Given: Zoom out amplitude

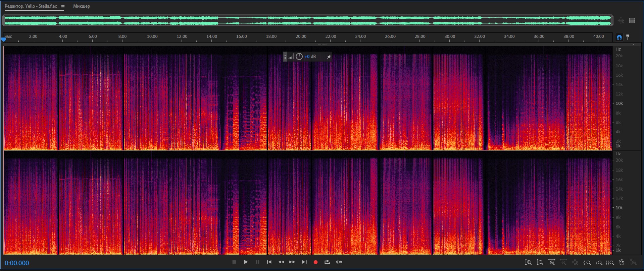Looking at the screenshot, I should point(540,263).
